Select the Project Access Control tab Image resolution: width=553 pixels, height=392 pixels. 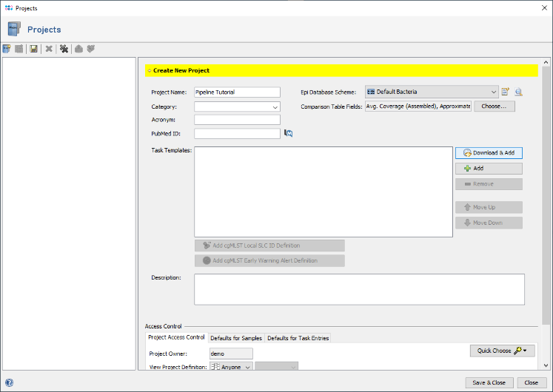[176, 337]
